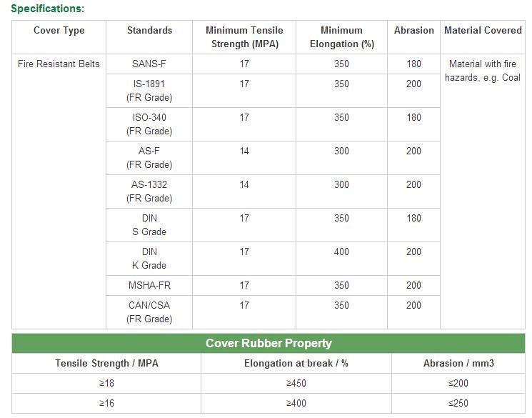Click the Fire Resistant Belts cell

click(x=59, y=64)
